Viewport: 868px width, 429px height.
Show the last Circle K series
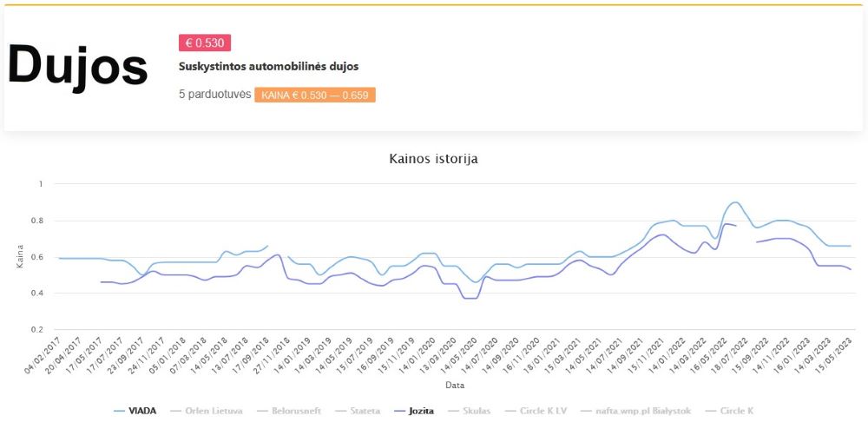[x=729, y=411]
